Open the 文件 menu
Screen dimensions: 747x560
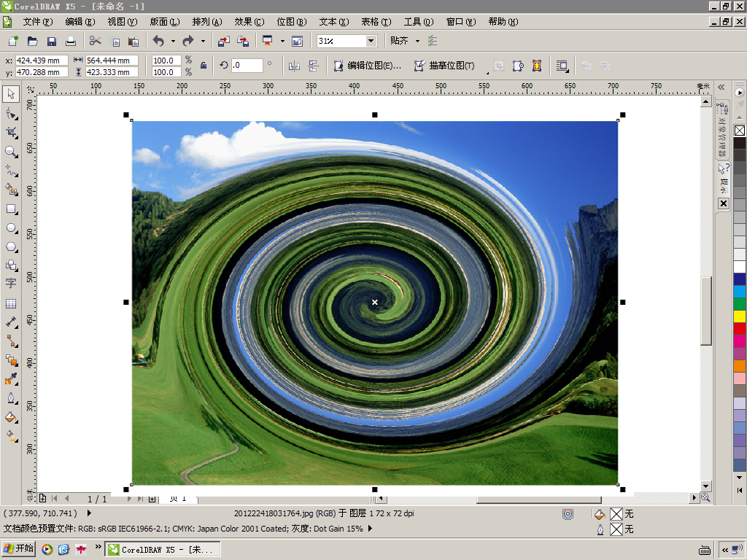point(38,22)
